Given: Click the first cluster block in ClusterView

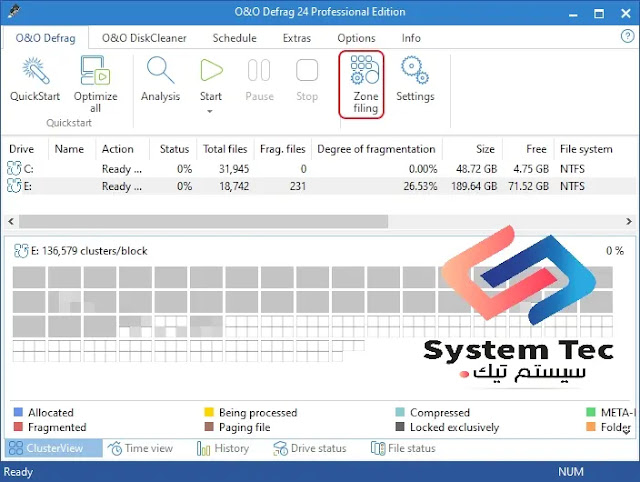Looking at the screenshot, I should 29,277.
